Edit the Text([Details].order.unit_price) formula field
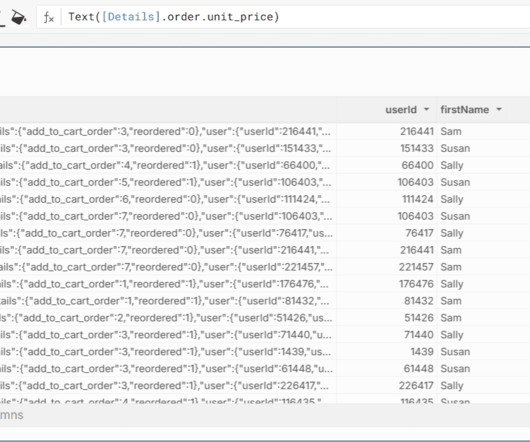This screenshot has height=442, width=530. [283, 17]
